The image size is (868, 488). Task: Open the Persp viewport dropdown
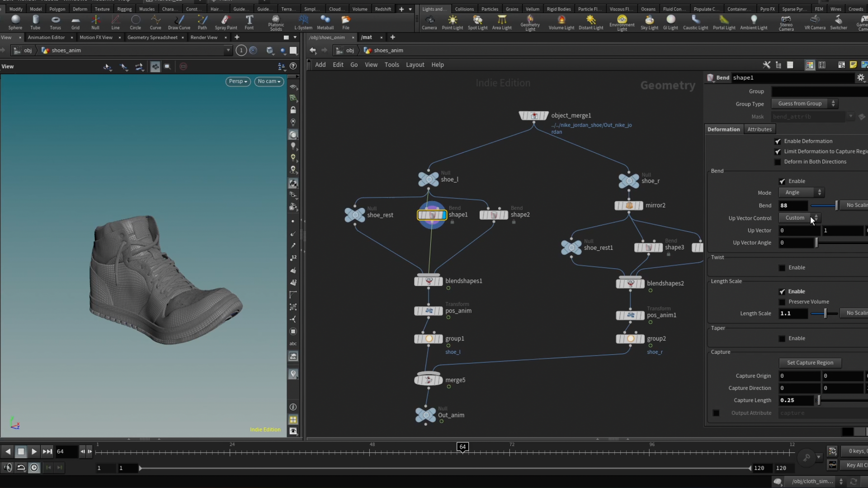pos(238,81)
